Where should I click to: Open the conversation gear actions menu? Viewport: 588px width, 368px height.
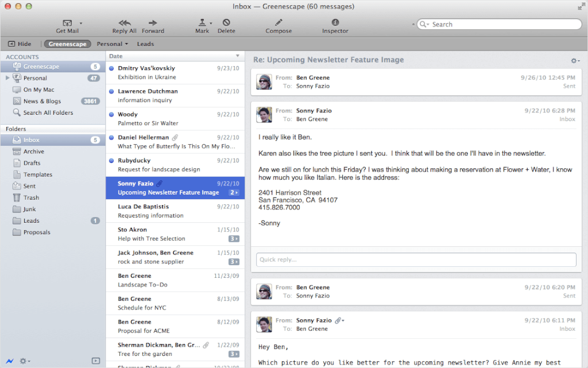(x=574, y=60)
